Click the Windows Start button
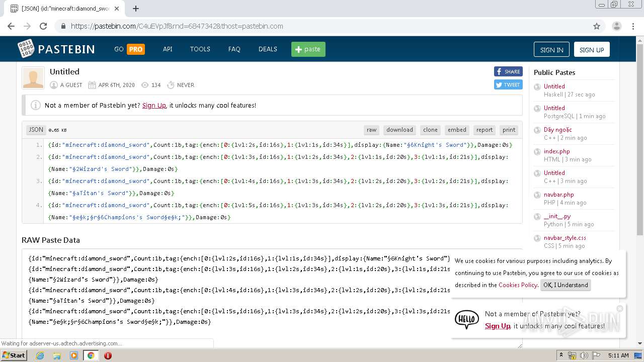This screenshot has height=362, width=644. point(14,355)
